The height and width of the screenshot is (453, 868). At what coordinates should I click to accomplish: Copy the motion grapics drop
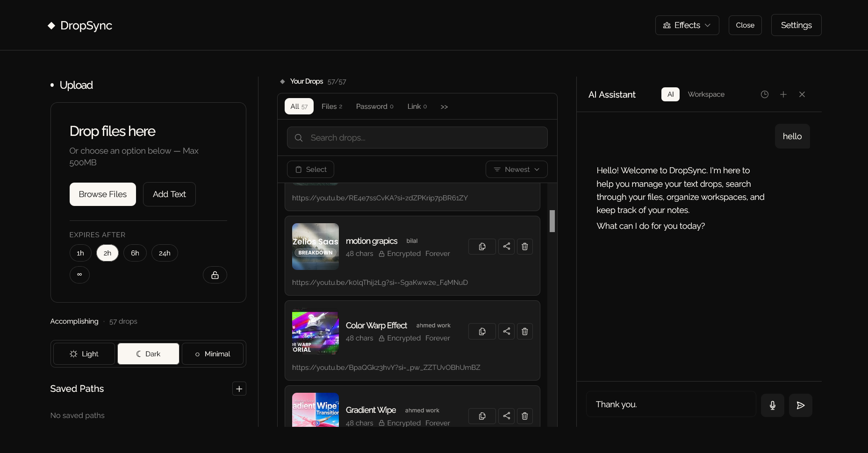coord(482,247)
